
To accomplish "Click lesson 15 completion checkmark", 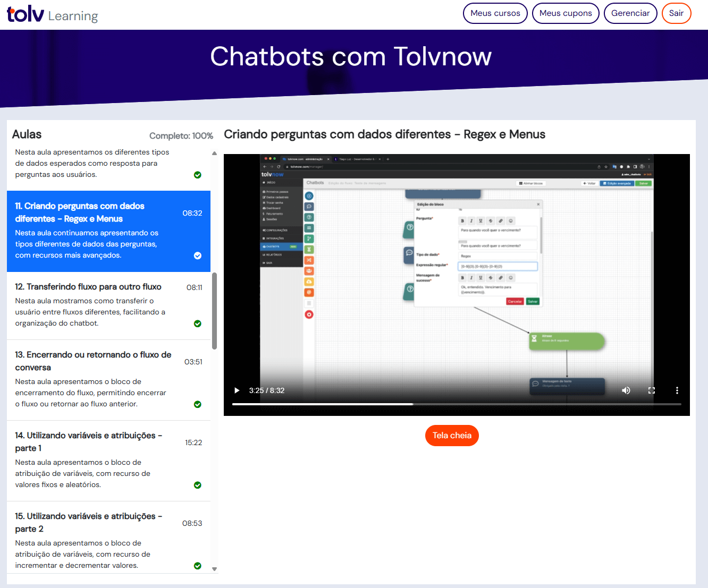I will tap(198, 566).
